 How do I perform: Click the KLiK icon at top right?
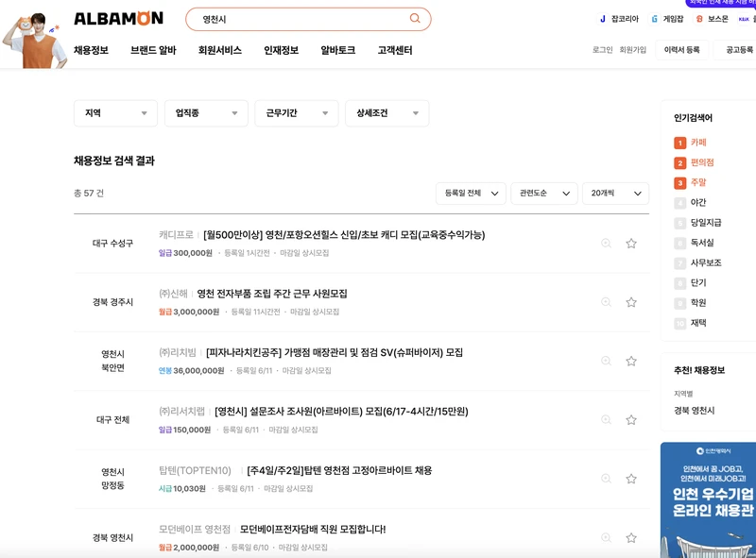(743, 18)
